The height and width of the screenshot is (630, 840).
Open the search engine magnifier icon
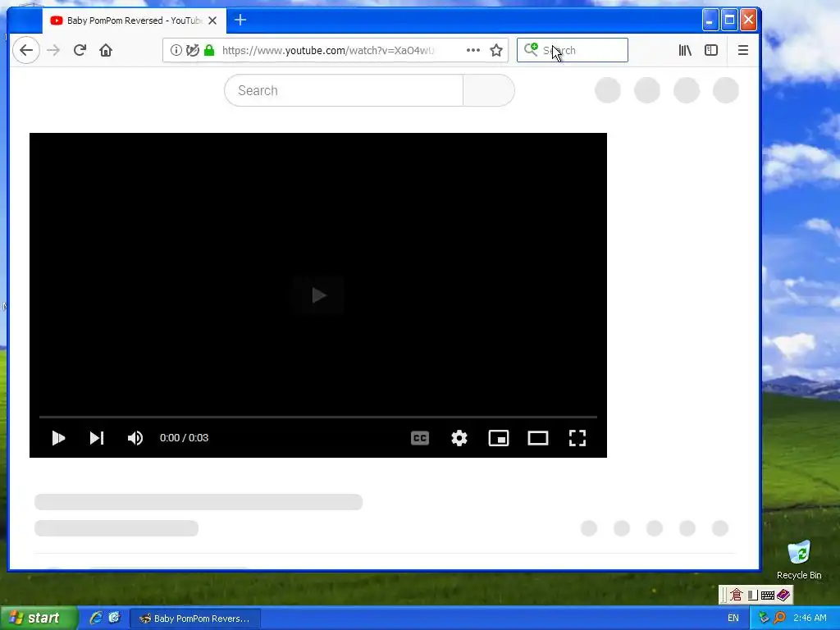point(531,49)
